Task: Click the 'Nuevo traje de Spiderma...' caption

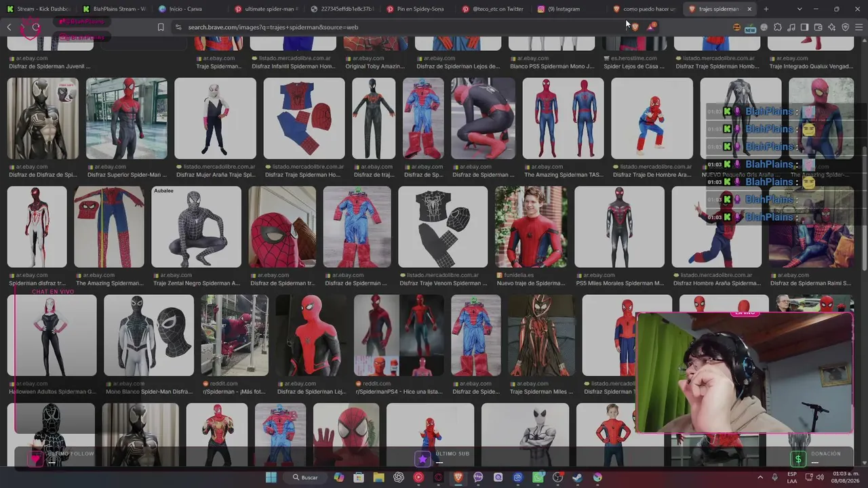Action: coord(531,283)
